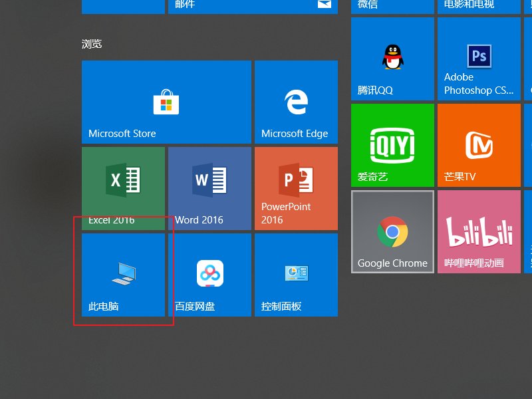This screenshot has width=532, height=399.
Task: Open the Adobe Photoshop tile
Action: click(479, 59)
